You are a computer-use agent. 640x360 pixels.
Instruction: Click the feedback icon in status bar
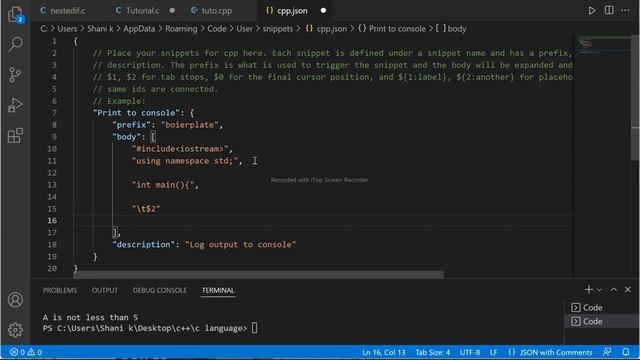tap(607, 352)
